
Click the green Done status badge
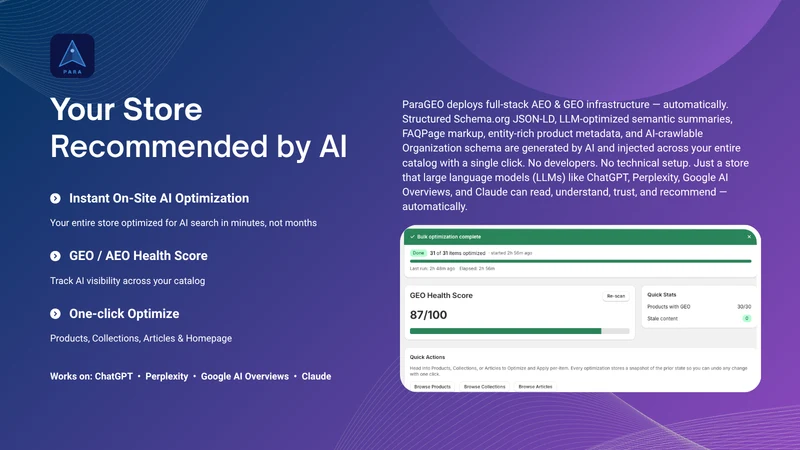[x=418, y=253]
